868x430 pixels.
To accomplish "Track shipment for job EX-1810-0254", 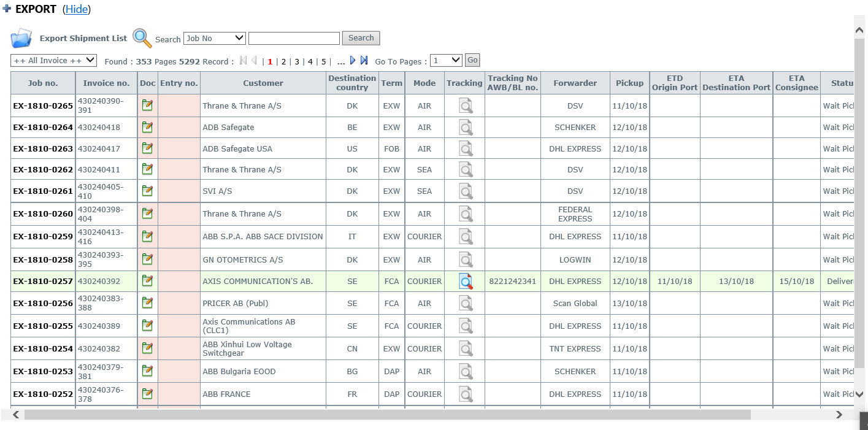I will tap(466, 348).
